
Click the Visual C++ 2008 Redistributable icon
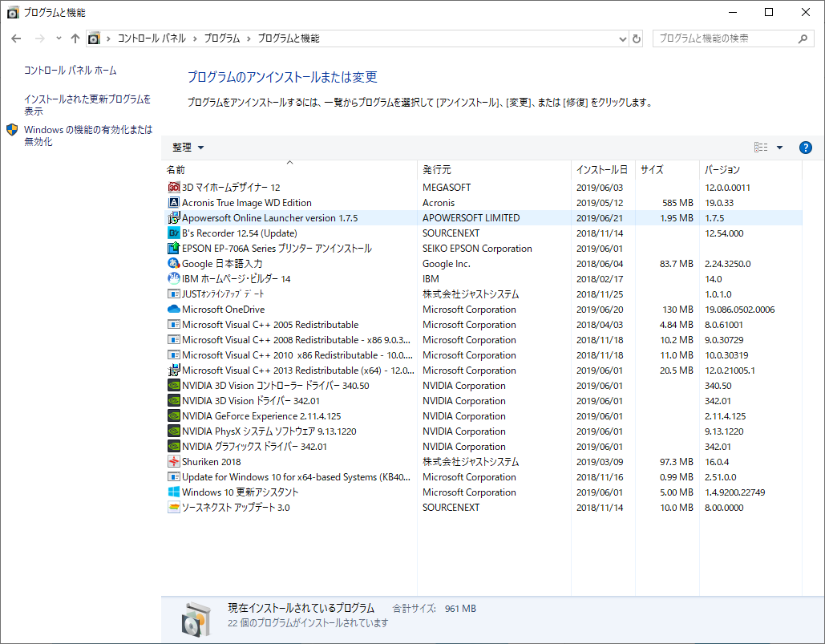[x=174, y=340]
